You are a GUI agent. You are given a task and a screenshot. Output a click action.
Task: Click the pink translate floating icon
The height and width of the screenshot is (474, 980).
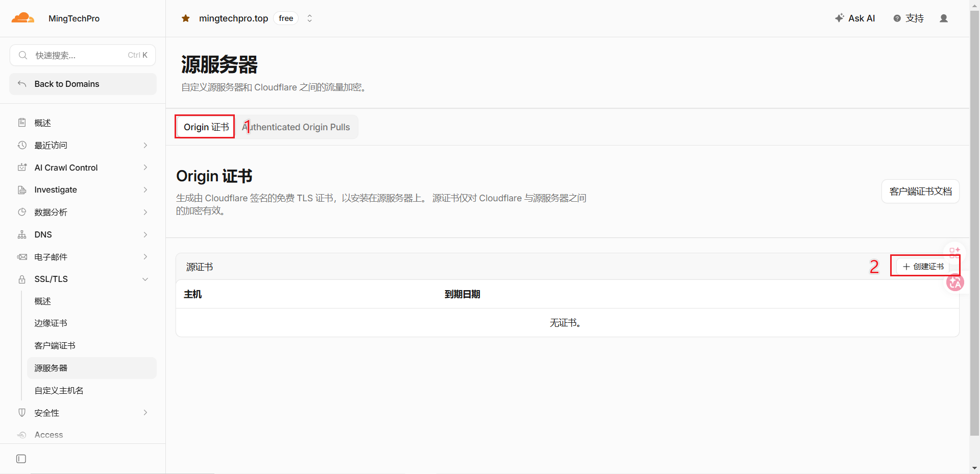[x=955, y=282]
